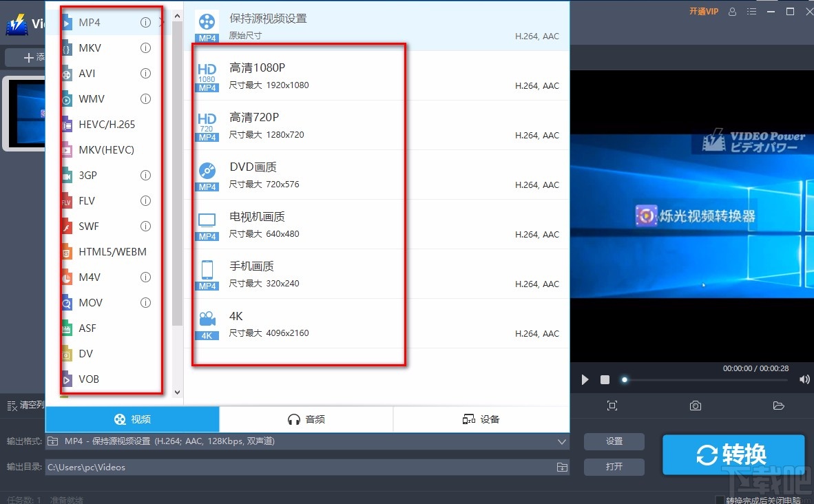Take a snapshot with the camera icon
This screenshot has width=814, height=504.
point(695,406)
